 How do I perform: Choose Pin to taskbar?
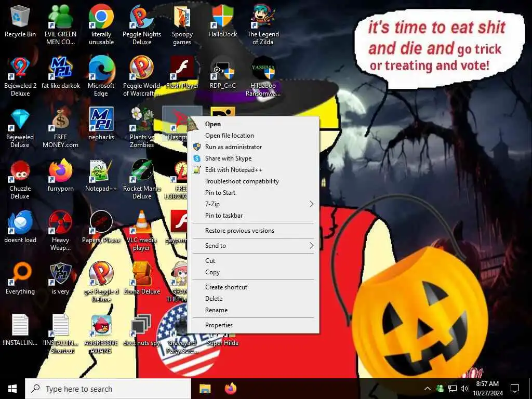coord(253,216)
